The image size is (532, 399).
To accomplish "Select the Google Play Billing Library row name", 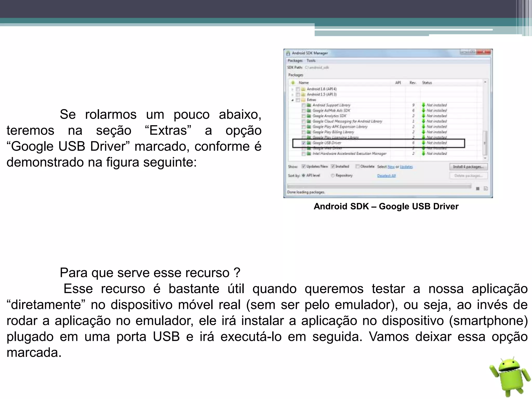I will (333, 132).
